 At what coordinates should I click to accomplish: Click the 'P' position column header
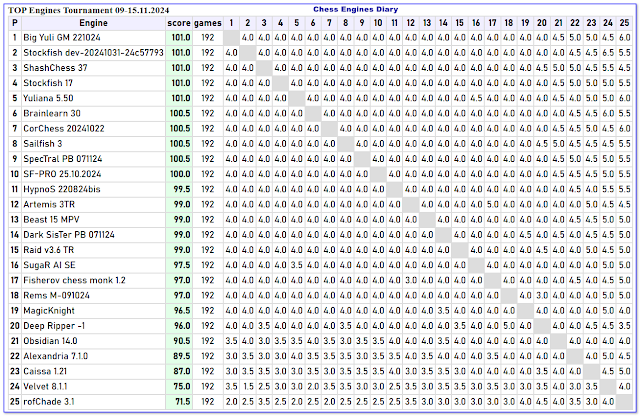coord(15,23)
